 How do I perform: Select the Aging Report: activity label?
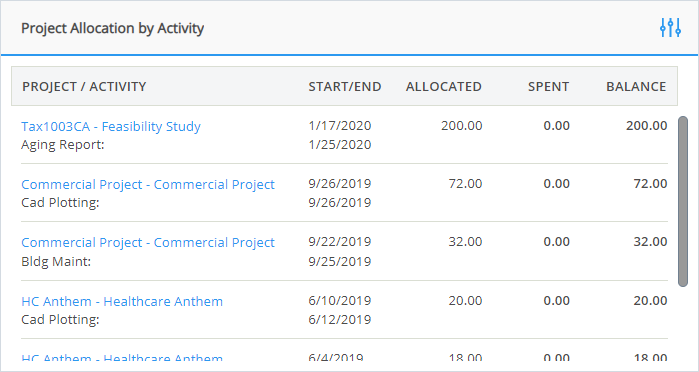click(x=63, y=145)
